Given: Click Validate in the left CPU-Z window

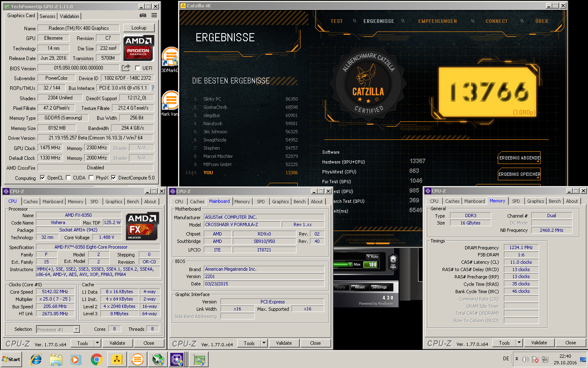Looking at the screenshot, I should point(117,343).
